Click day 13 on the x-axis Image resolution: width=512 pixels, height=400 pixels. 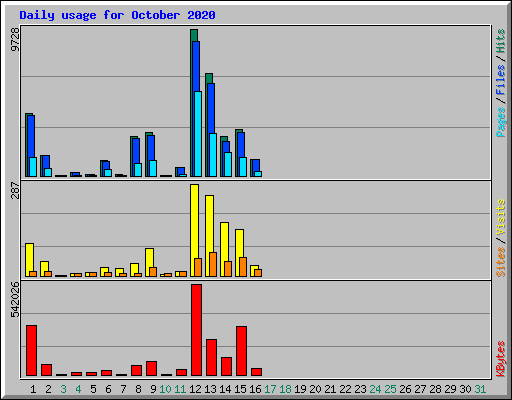(210, 389)
